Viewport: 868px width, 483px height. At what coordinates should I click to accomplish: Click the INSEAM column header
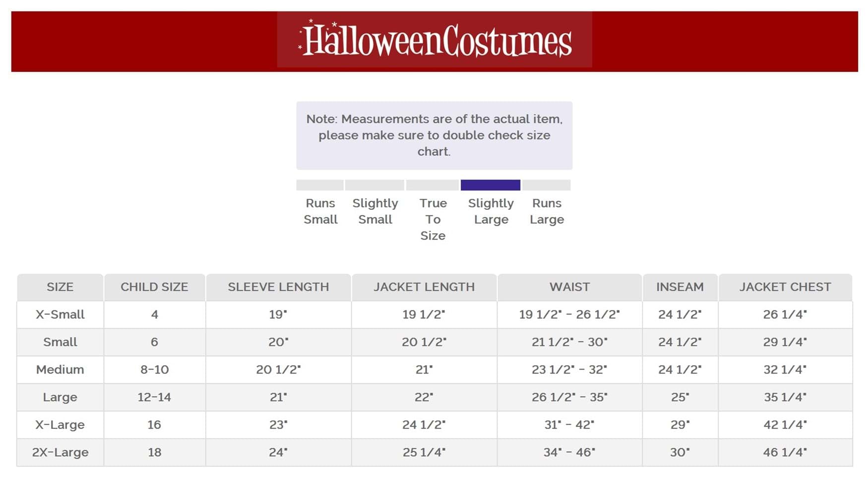click(x=680, y=287)
